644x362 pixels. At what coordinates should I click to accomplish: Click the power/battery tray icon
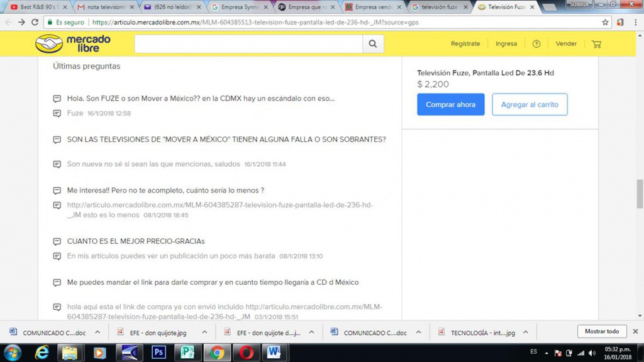click(x=569, y=353)
